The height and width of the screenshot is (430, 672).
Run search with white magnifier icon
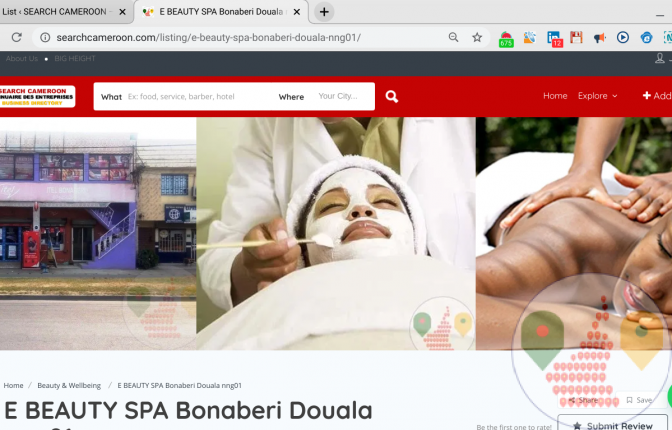tap(392, 96)
